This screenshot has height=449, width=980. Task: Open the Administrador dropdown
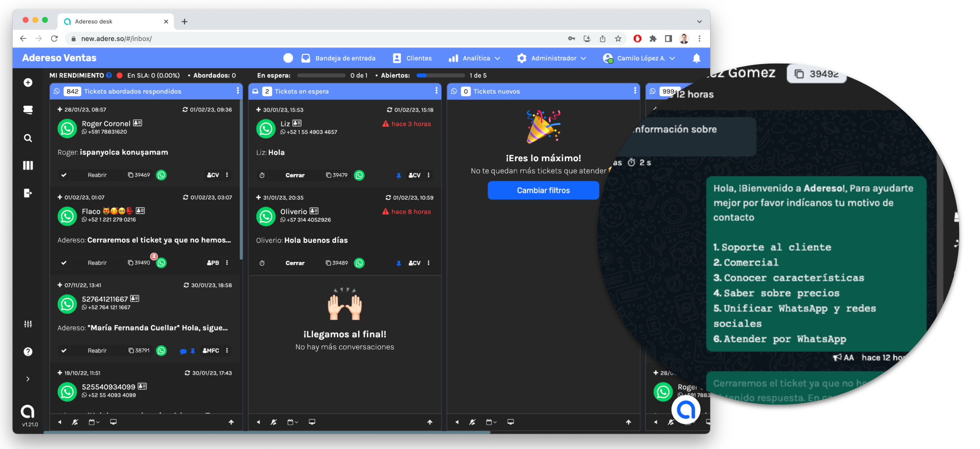[x=551, y=58]
